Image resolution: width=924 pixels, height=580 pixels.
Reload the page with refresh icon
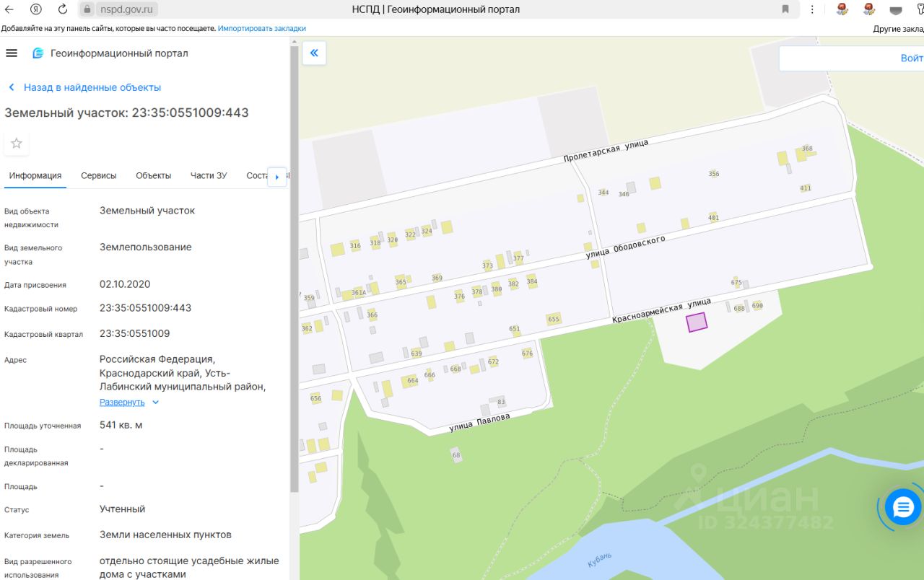(x=63, y=9)
